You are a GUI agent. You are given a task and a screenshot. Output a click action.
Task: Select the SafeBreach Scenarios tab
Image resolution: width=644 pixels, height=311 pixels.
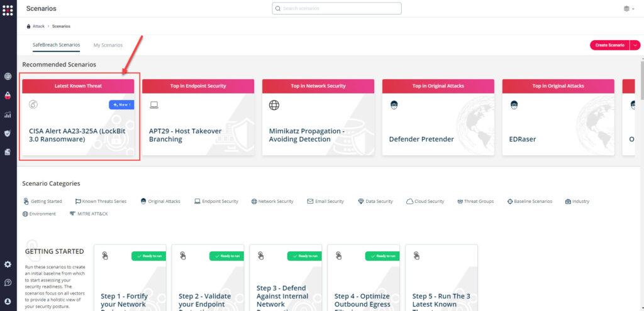click(x=56, y=45)
